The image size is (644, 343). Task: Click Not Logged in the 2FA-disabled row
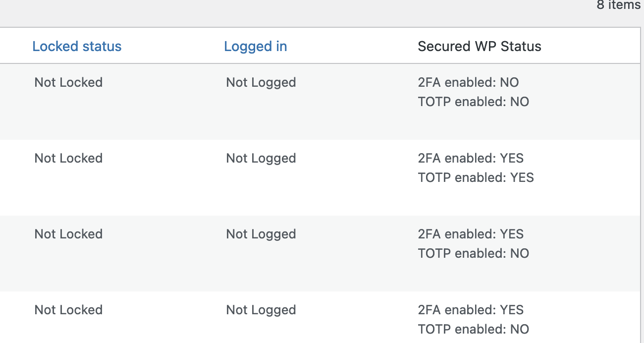tap(261, 82)
